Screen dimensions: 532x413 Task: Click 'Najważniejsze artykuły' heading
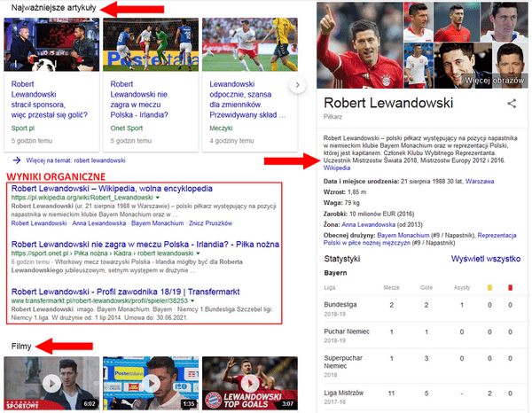coord(53,8)
